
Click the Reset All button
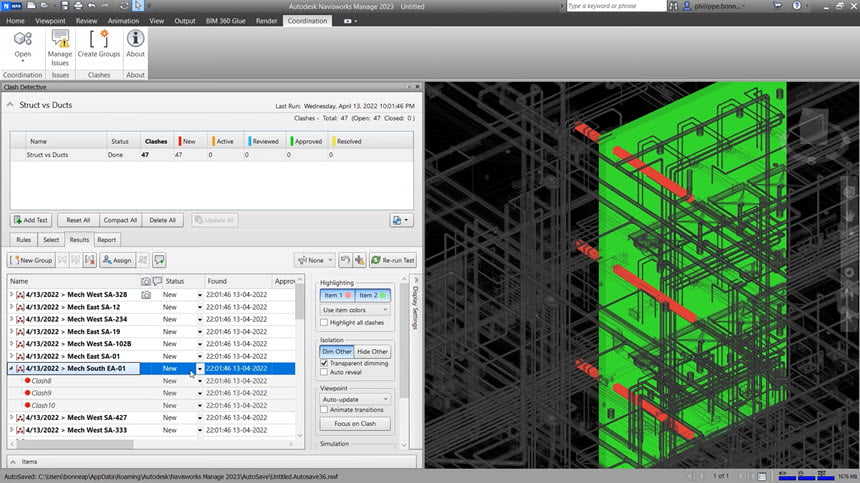[x=78, y=220]
